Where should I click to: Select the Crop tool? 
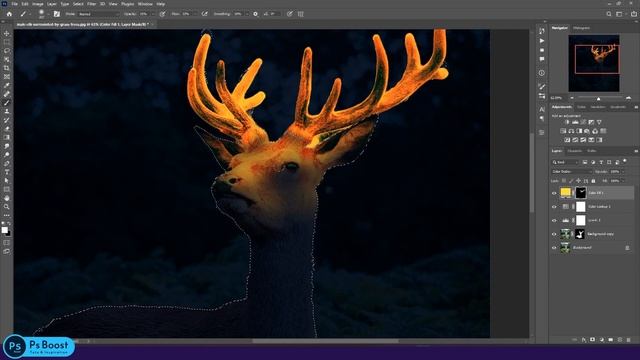point(7,68)
